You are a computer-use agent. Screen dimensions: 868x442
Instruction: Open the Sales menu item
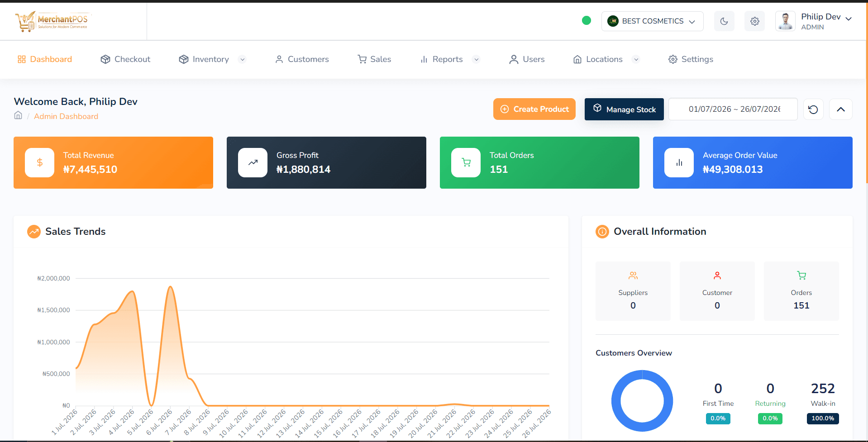coord(374,59)
